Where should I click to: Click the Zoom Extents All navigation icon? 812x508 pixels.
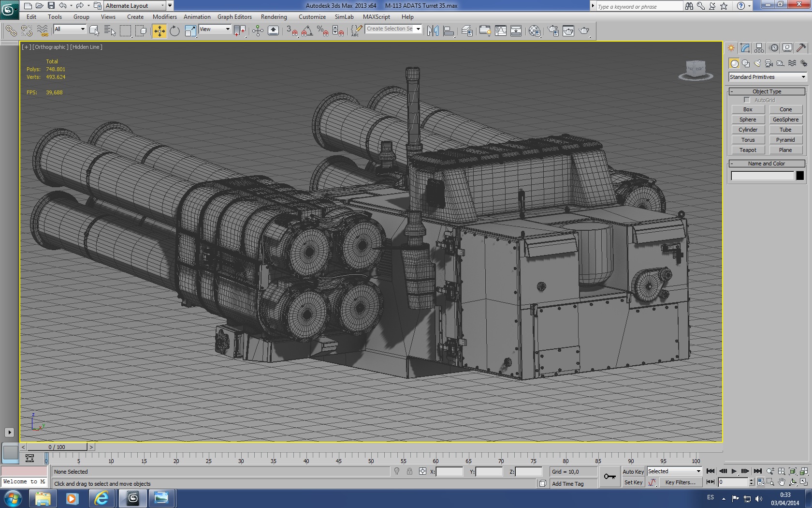[803, 471]
